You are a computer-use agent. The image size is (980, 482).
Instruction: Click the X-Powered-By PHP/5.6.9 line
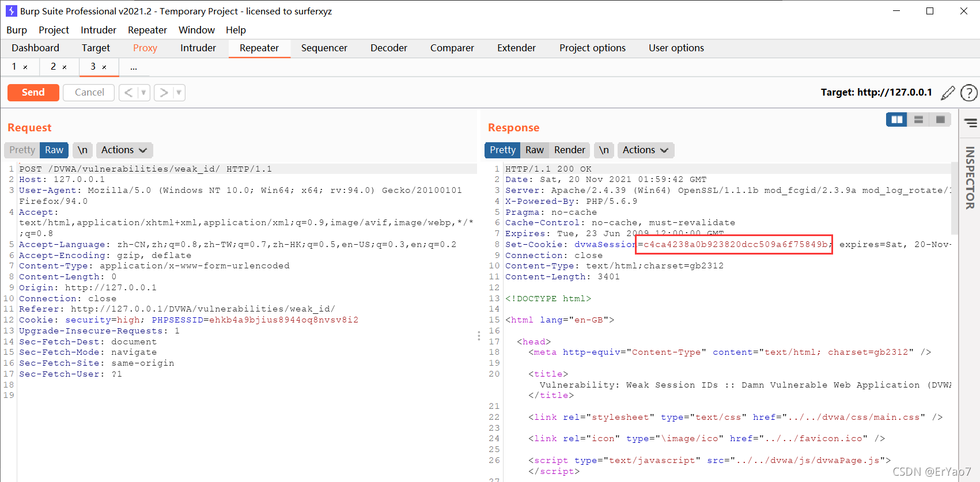click(571, 201)
